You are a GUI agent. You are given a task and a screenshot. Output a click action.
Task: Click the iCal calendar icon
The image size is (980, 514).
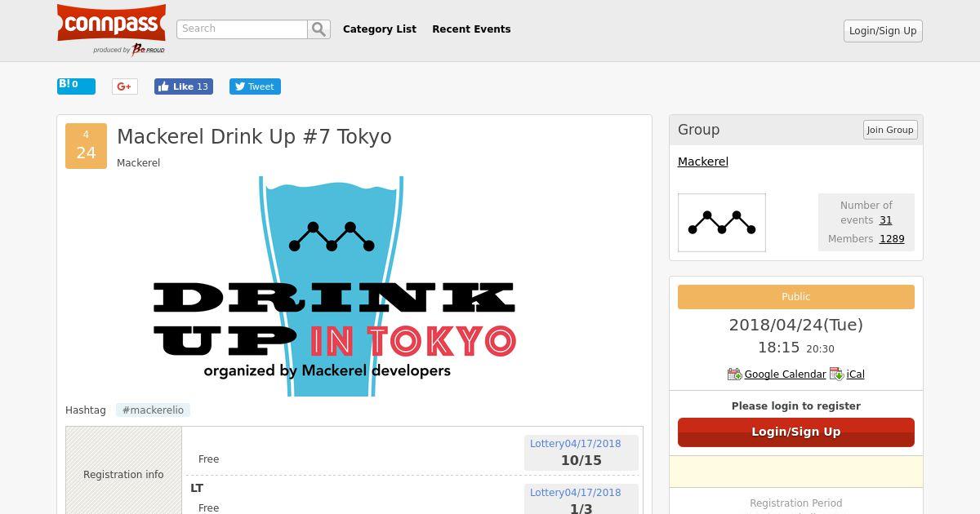click(x=836, y=374)
